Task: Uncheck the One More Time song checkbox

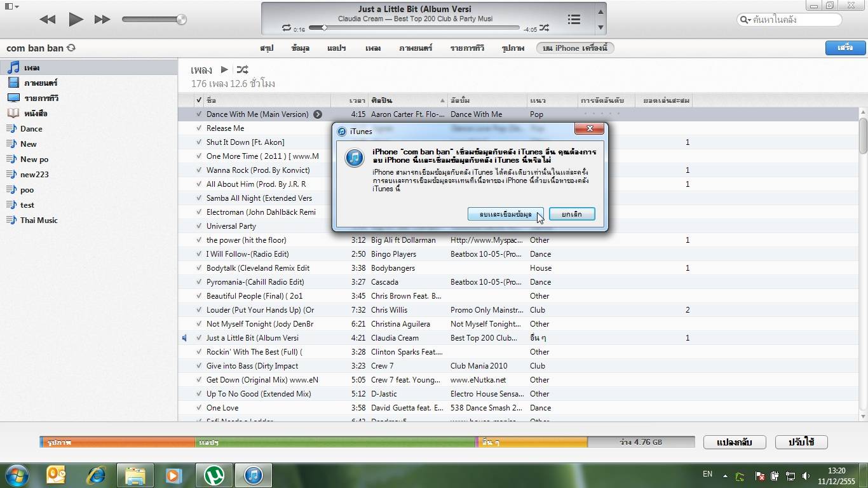Action: click(199, 156)
